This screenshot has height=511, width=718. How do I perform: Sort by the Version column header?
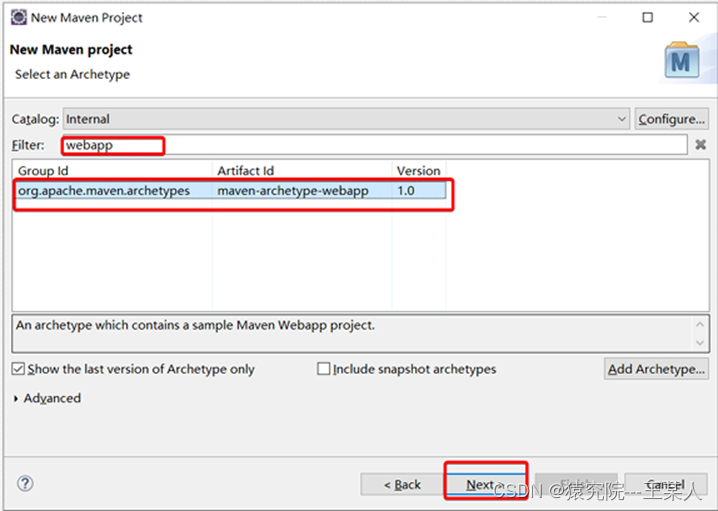click(x=419, y=171)
